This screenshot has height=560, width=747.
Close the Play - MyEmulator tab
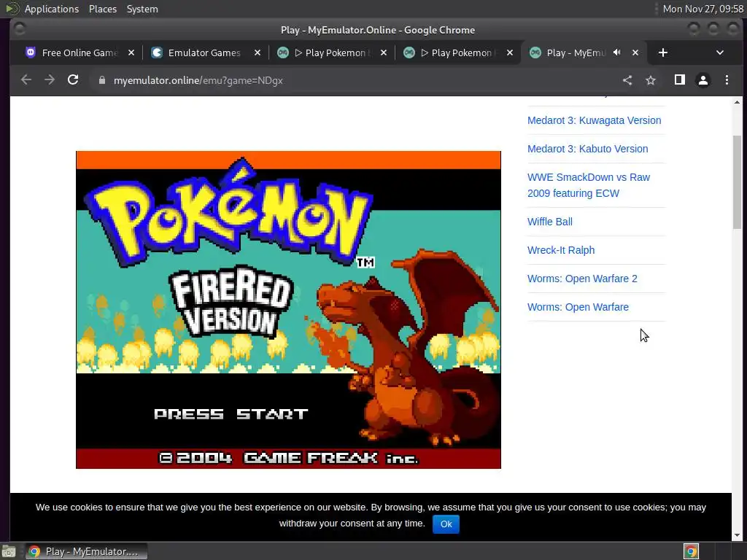point(635,52)
